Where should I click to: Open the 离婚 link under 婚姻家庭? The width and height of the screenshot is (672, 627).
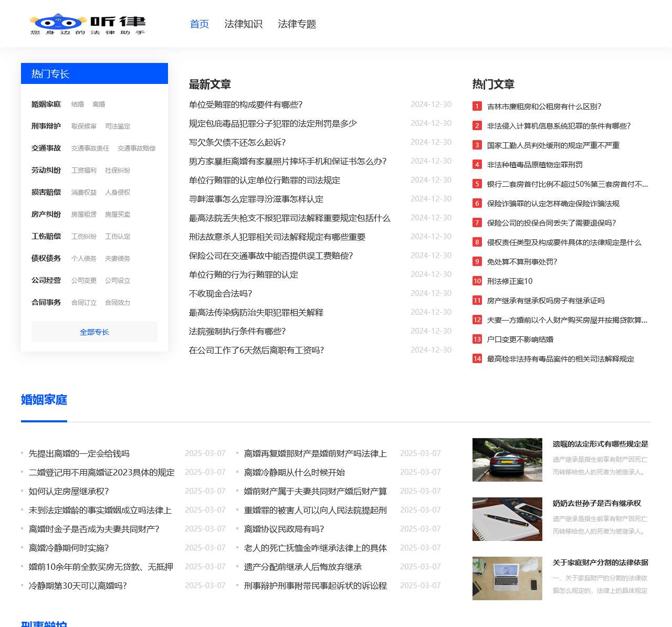tap(99, 104)
